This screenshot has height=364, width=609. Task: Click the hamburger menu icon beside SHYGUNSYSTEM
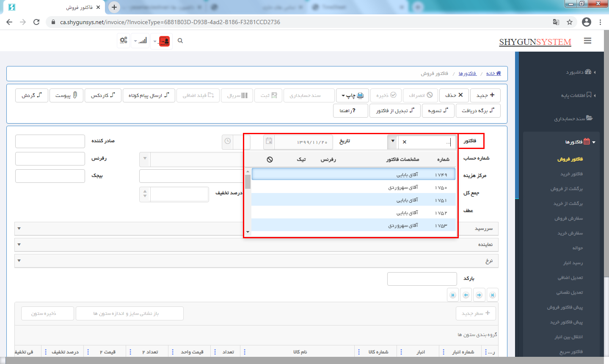587,41
